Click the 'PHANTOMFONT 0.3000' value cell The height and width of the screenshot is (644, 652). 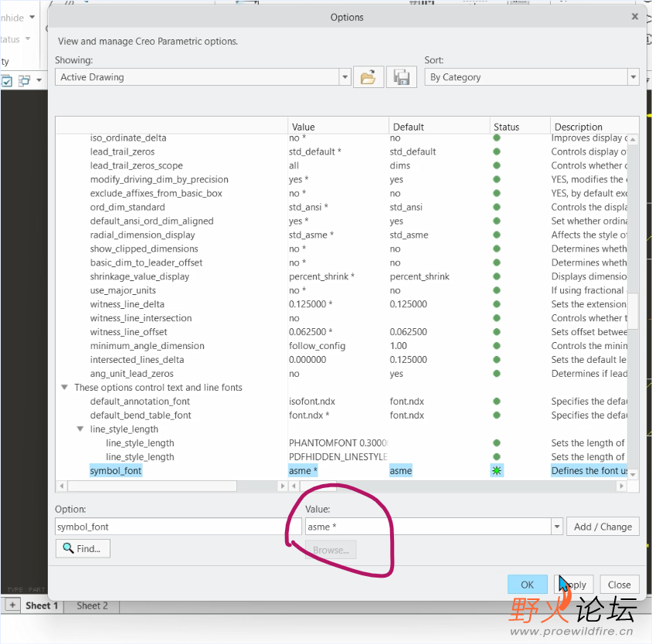(338, 442)
